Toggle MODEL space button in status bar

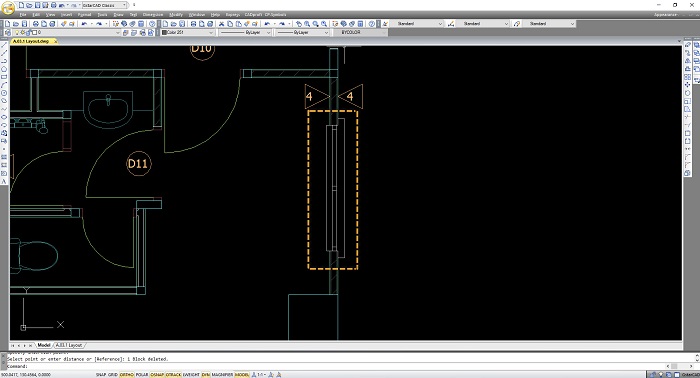click(x=242, y=375)
